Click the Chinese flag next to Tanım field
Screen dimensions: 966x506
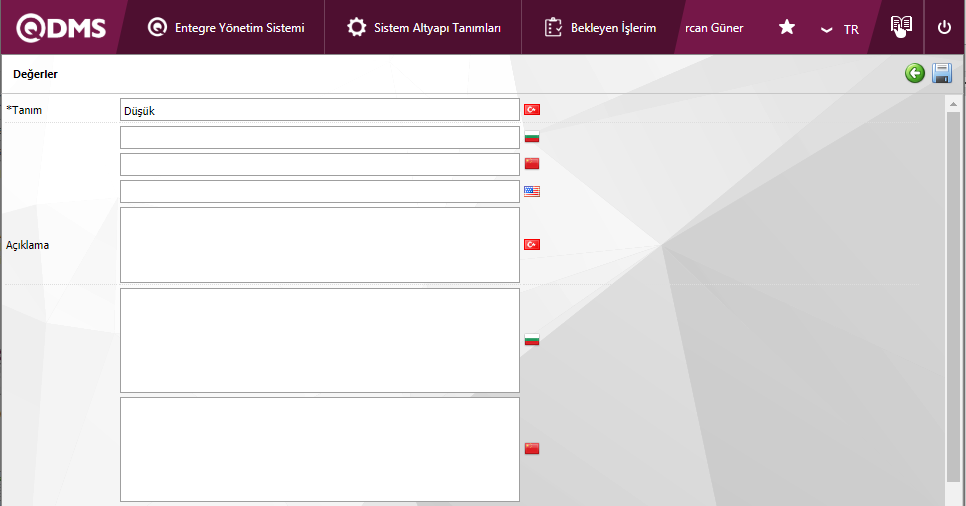[x=532, y=163]
